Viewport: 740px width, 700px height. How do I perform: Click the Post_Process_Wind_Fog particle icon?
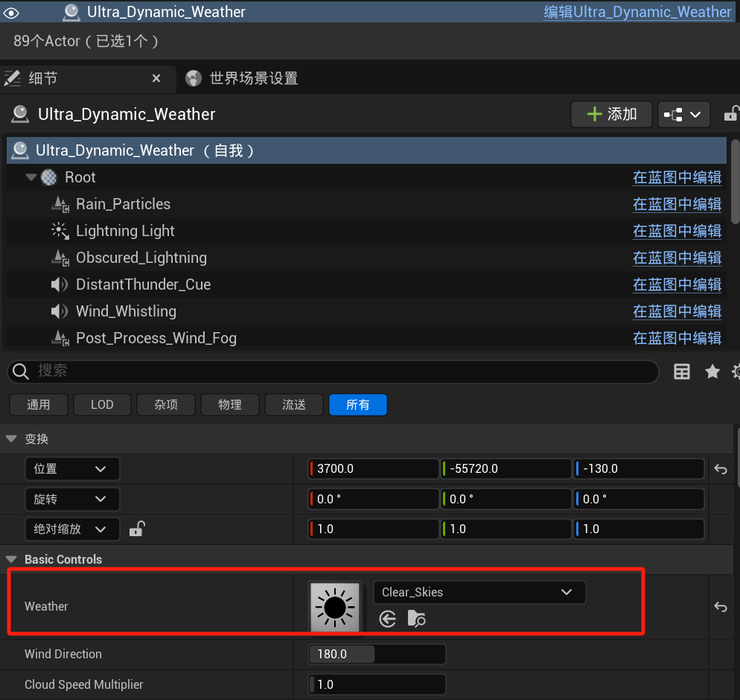point(60,338)
